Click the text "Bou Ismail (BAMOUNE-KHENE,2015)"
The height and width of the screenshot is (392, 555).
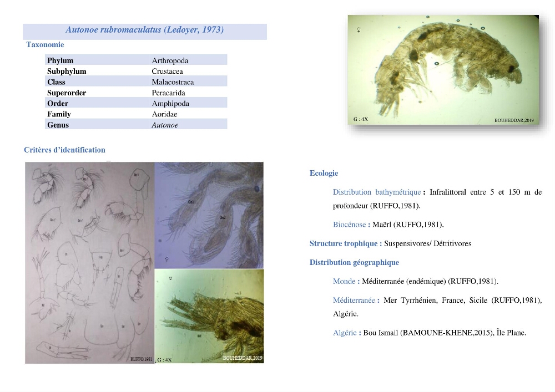(427, 333)
